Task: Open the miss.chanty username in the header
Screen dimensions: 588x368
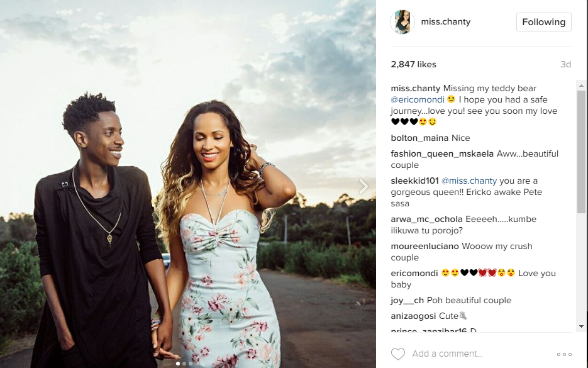Action: (445, 22)
